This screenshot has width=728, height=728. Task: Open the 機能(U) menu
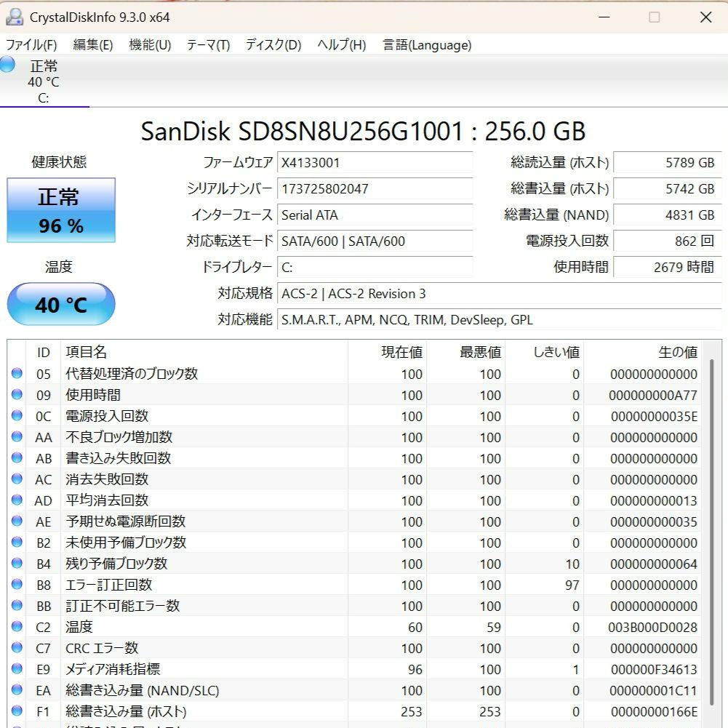pyautogui.click(x=148, y=45)
